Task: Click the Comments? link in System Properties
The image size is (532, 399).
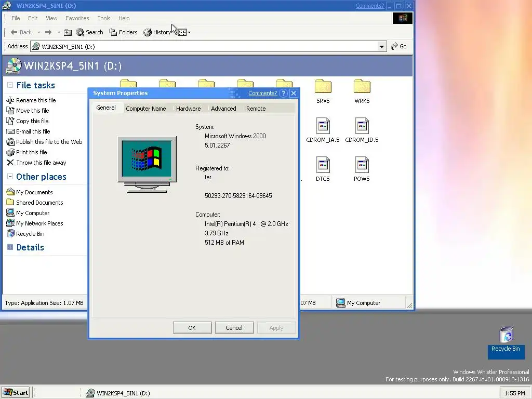Action: [262, 94]
